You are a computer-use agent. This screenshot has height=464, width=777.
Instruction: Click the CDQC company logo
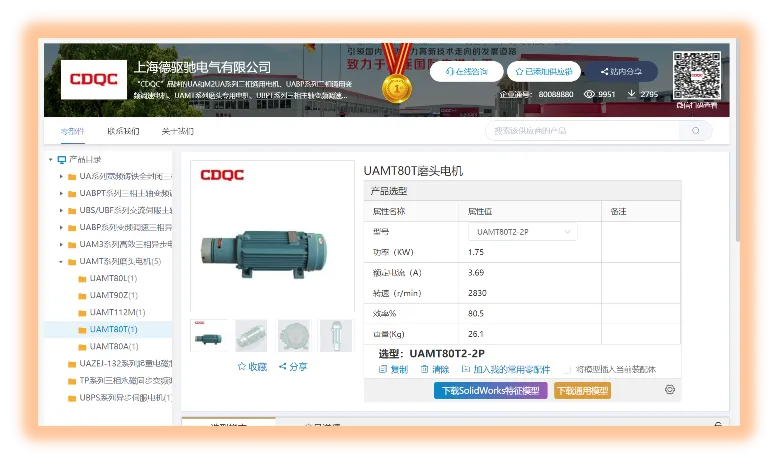click(x=93, y=79)
